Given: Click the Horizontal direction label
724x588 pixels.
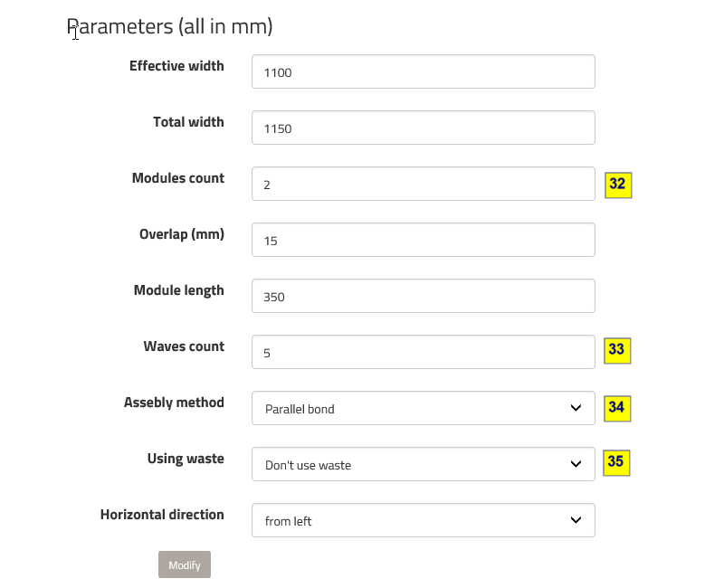Looking at the screenshot, I should [162, 515].
